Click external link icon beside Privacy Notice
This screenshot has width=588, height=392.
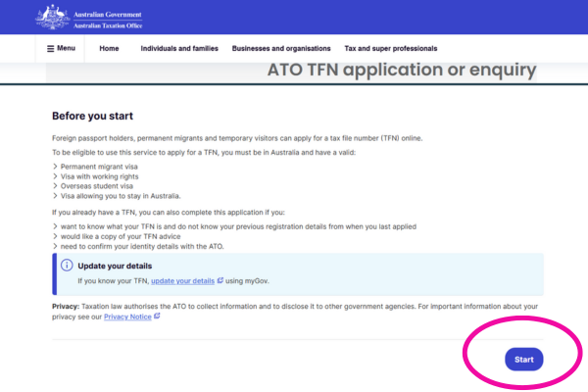tap(157, 318)
